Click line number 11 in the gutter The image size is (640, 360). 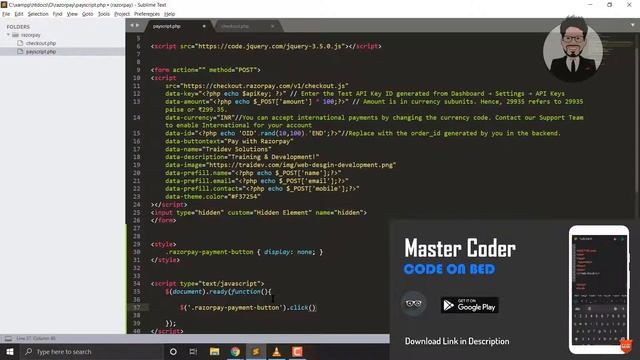click(x=136, y=86)
